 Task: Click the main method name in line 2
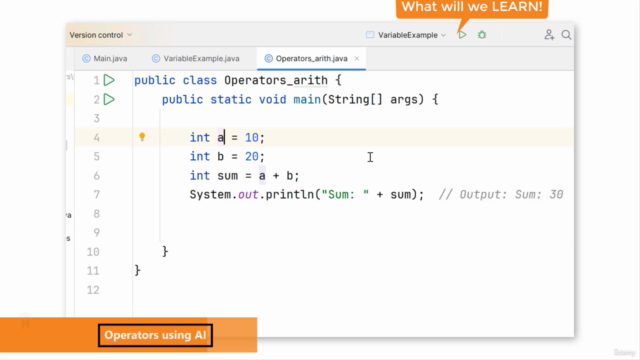coord(307,99)
